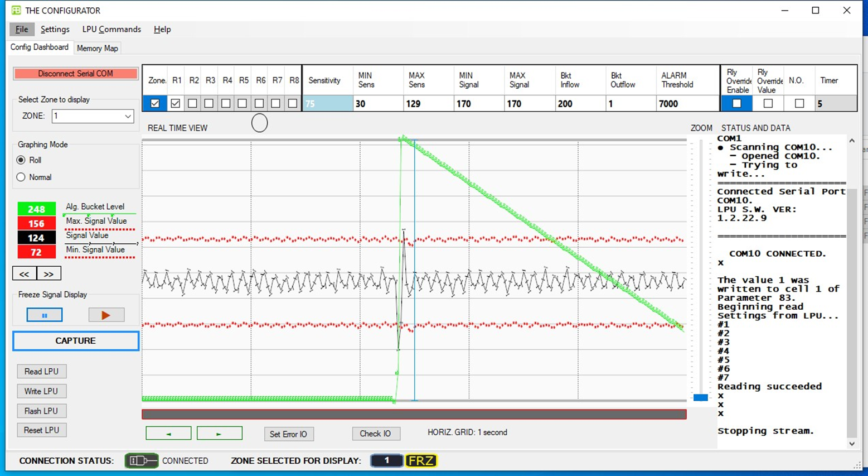Enable the Rly Override Value checkbox

pos(768,103)
